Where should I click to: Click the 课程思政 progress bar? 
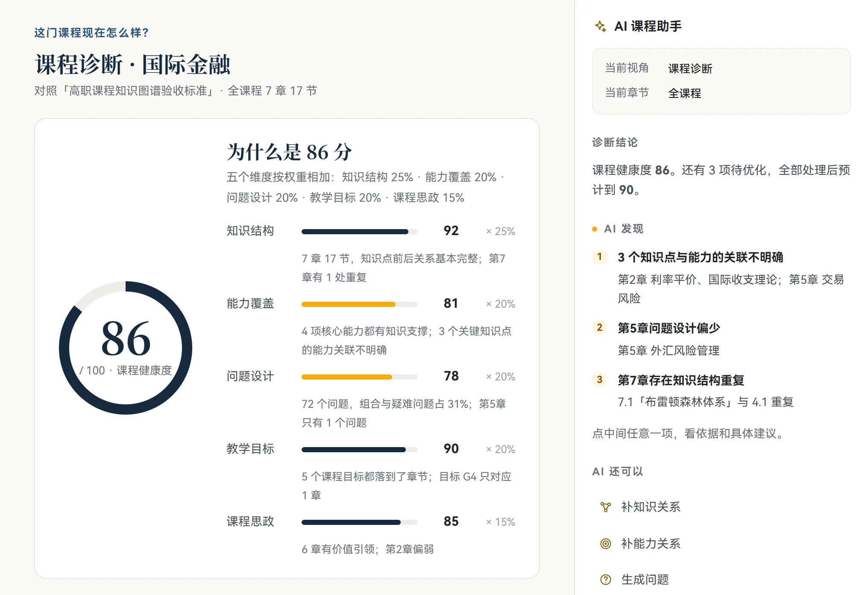[x=359, y=522]
